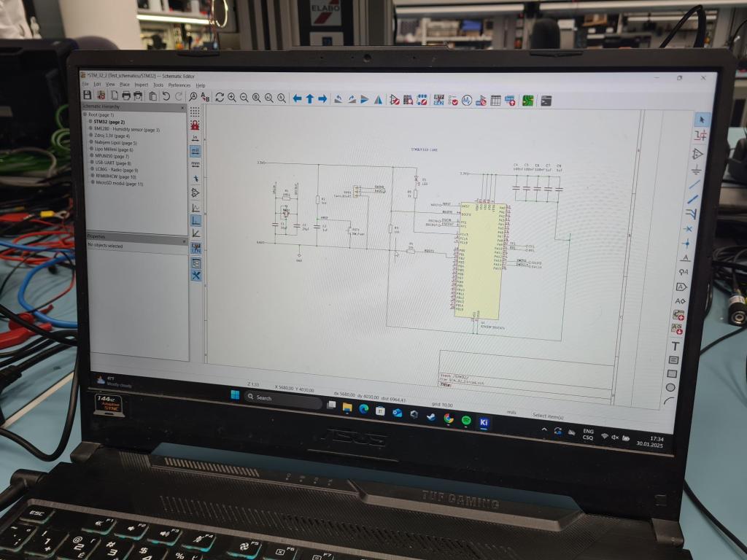Toggle the grid display button
The image size is (747, 560).
click(x=195, y=111)
